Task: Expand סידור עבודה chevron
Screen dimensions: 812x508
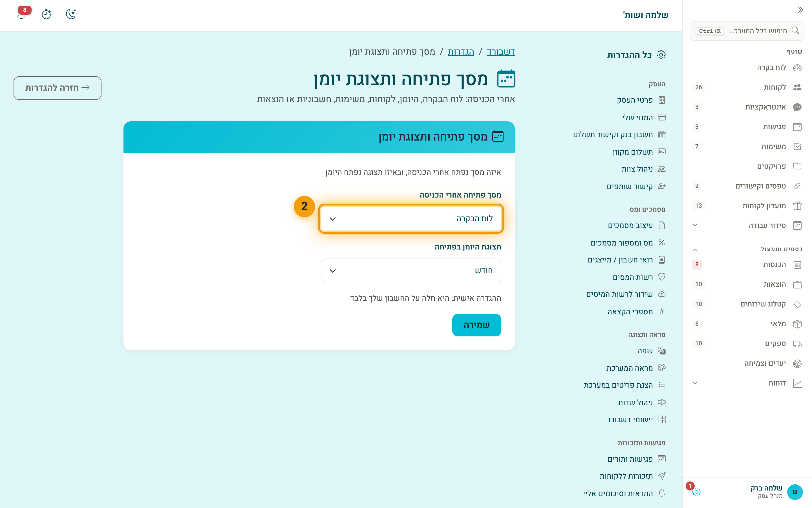Action: [x=695, y=225]
